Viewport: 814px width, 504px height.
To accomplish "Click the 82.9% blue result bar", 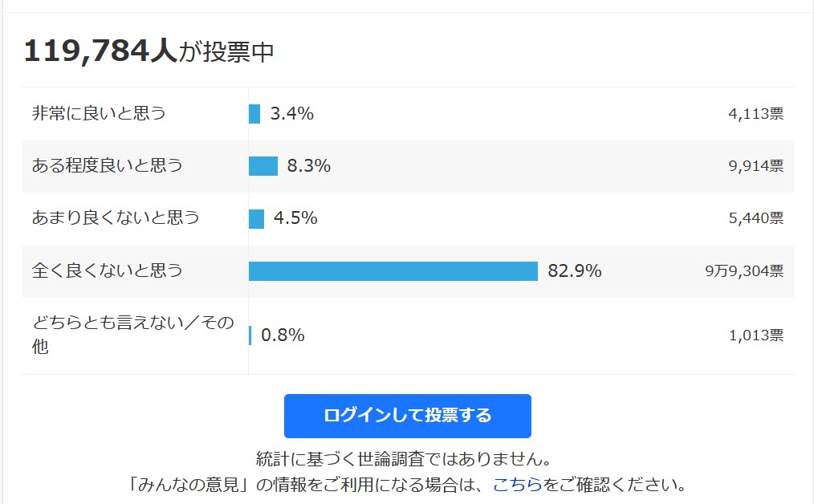I will pyautogui.click(x=393, y=271).
